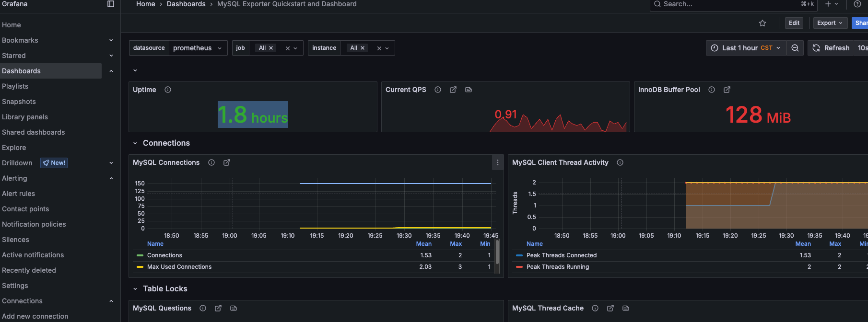Toggle Peak Threads Running legend series
868x322 pixels.
point(558,267)
